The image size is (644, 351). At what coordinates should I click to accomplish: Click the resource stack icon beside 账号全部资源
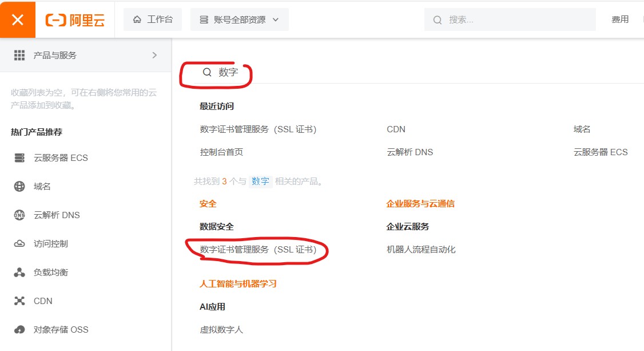pyautogui.click(x=204, y=19)
